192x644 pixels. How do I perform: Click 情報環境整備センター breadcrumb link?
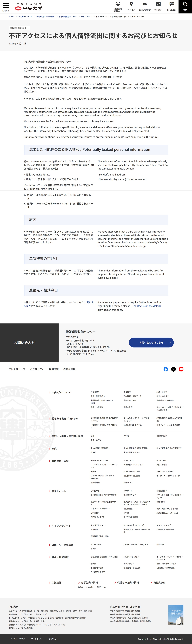[68, 17]
